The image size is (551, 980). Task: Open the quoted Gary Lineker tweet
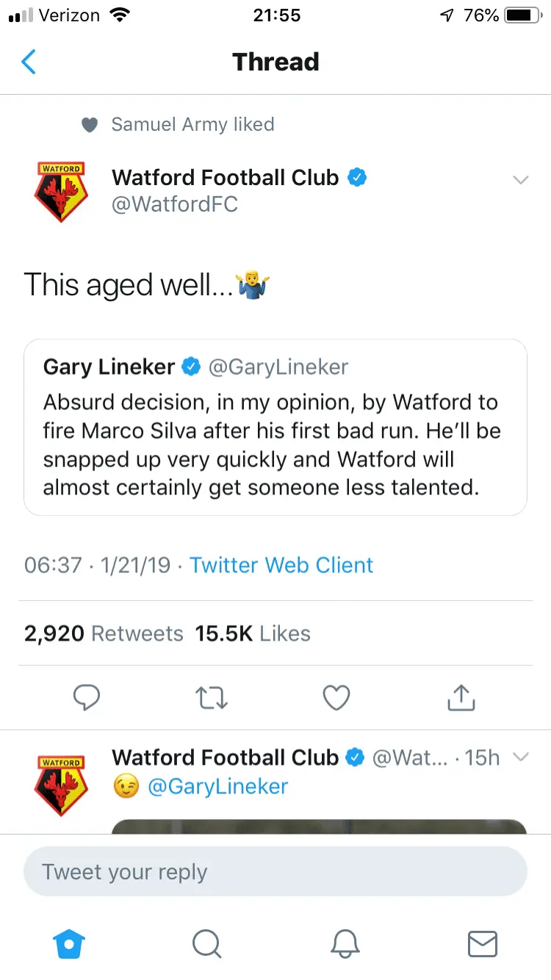pos(275,427)
